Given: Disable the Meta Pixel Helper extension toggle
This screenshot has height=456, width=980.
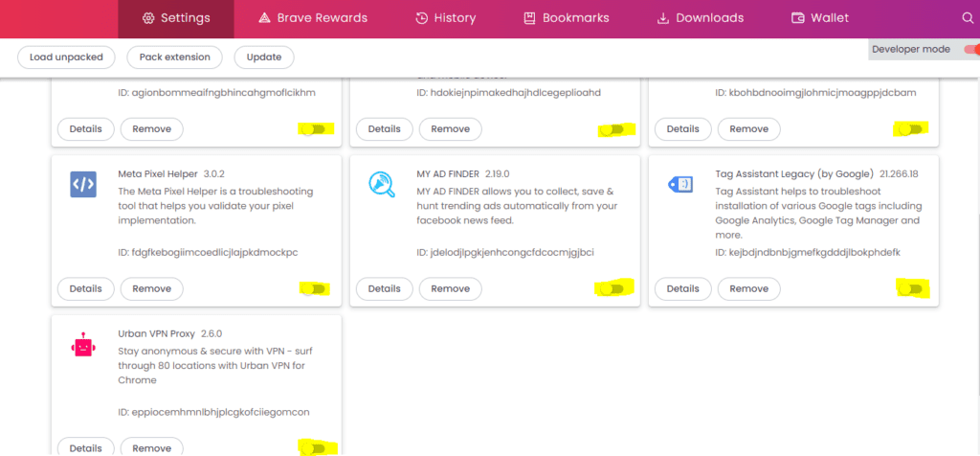Looking at the screenshot, I should point(314,289).
